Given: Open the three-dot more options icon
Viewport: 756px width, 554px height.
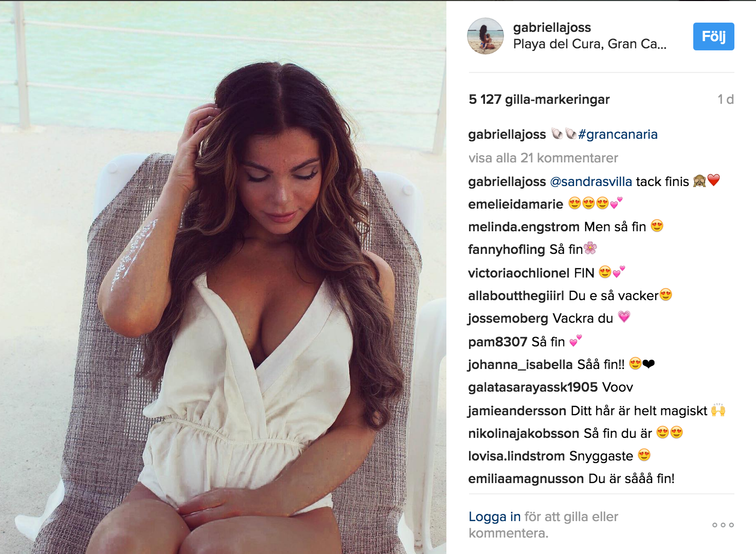Looking at the screenshot, I should pyautogui.click(x=723, y=525).
